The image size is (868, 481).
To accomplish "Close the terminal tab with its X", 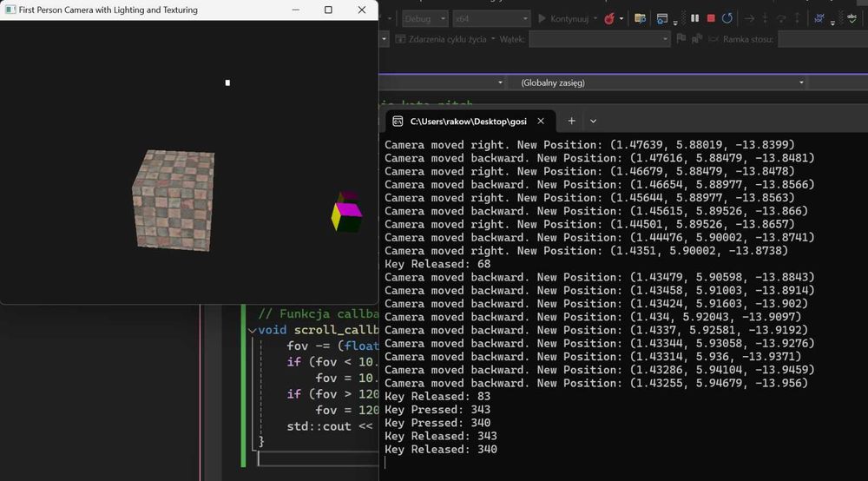I will (x=541, y=122).
